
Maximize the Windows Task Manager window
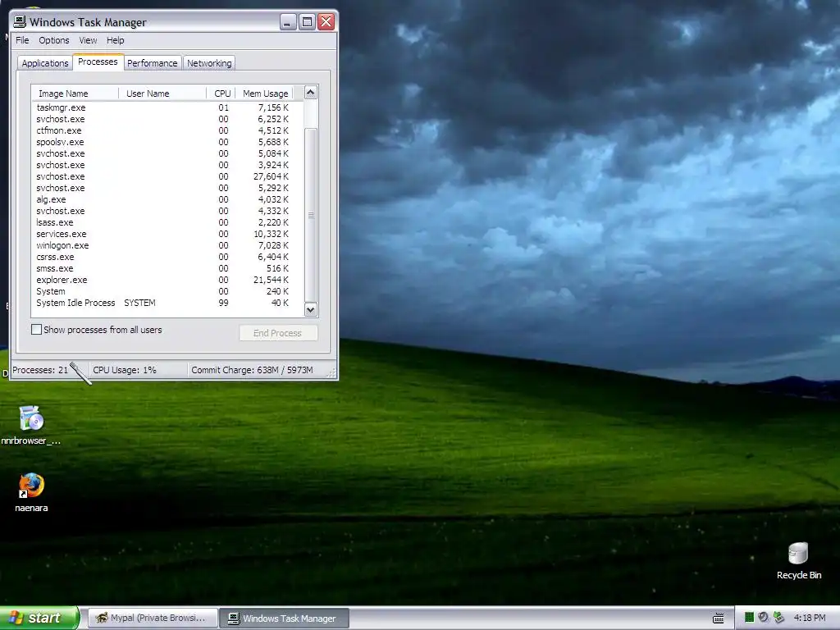click(x=307, y=22)
